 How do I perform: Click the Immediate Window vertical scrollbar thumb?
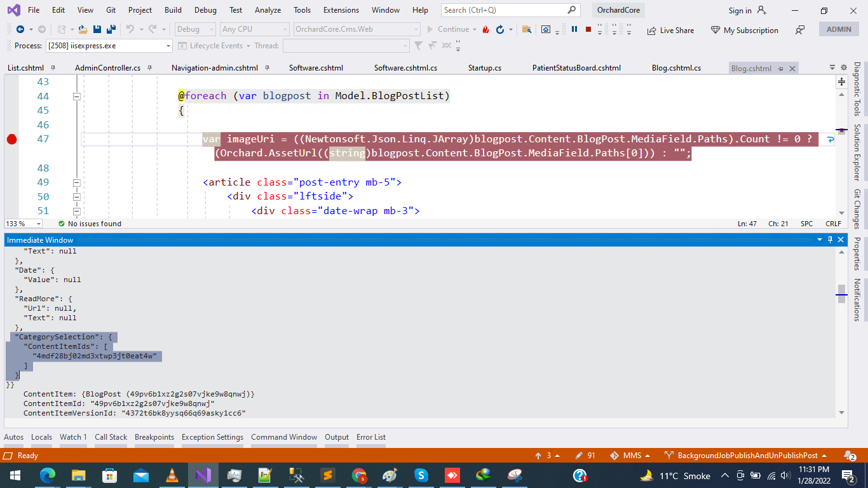(x=841, y=294)
